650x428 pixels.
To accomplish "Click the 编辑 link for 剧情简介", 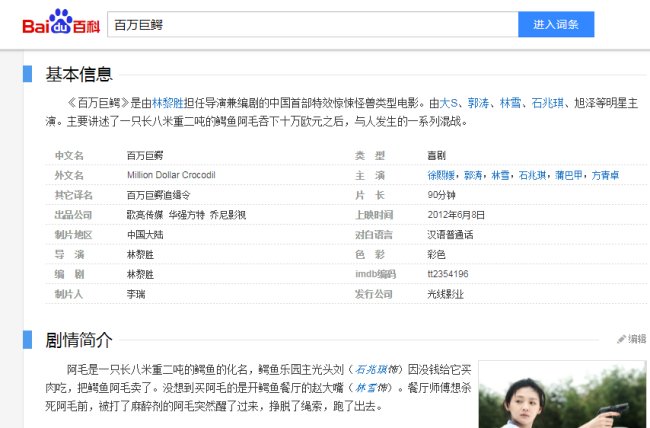I will (x=637, y=339).
